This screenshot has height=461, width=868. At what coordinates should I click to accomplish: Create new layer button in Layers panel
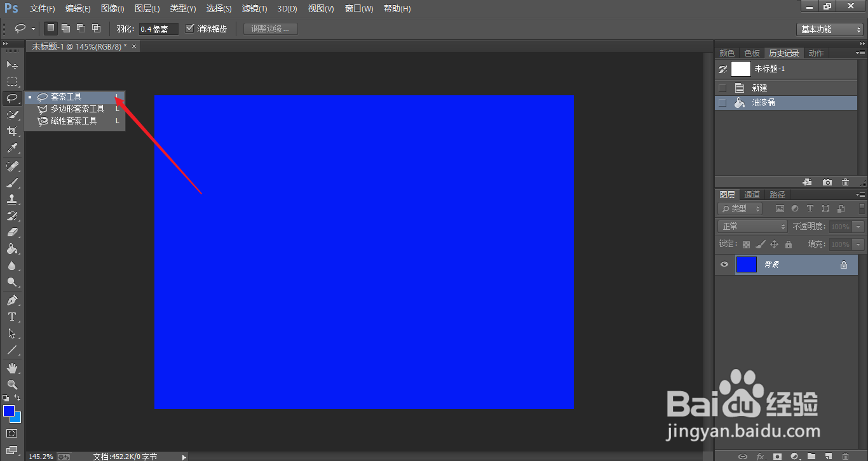click(828, 456)
